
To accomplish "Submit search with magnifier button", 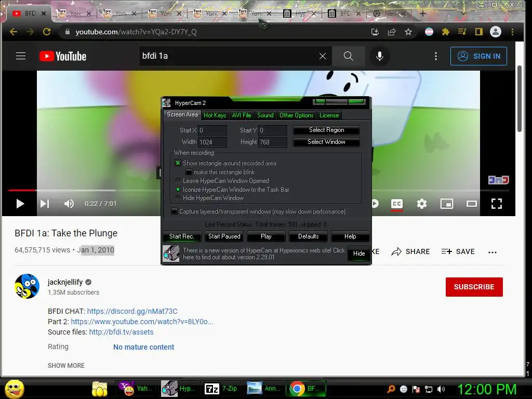I will pos(348,56).
